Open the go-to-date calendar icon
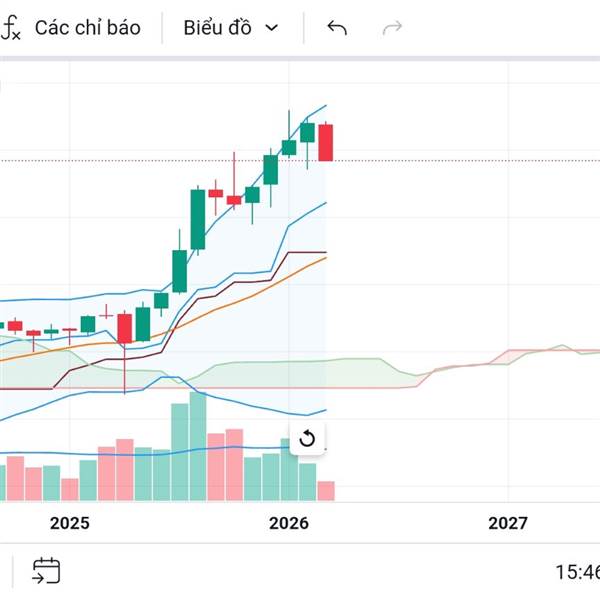This screenshot has height=600, width=600. pyautogui.click(x=46, y=571)
